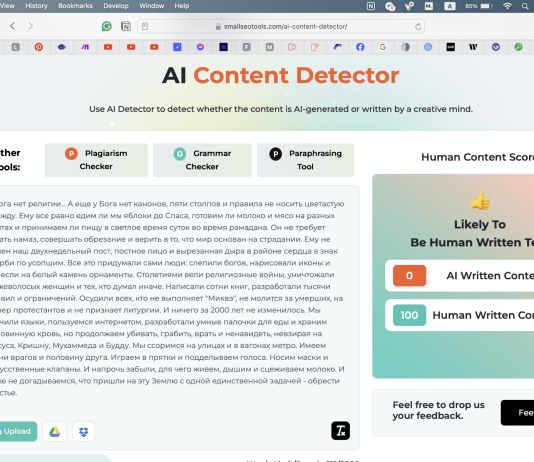
Task: Open the purple m-shaped bookmark icon
Action: pos(85,47)
